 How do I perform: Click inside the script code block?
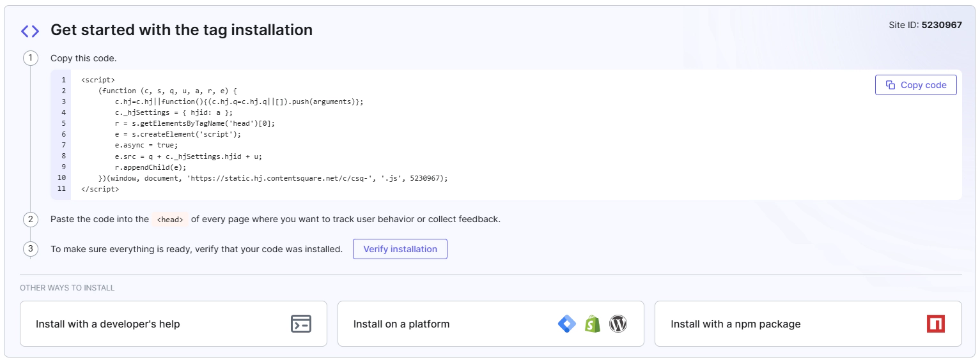coord(447,134)
